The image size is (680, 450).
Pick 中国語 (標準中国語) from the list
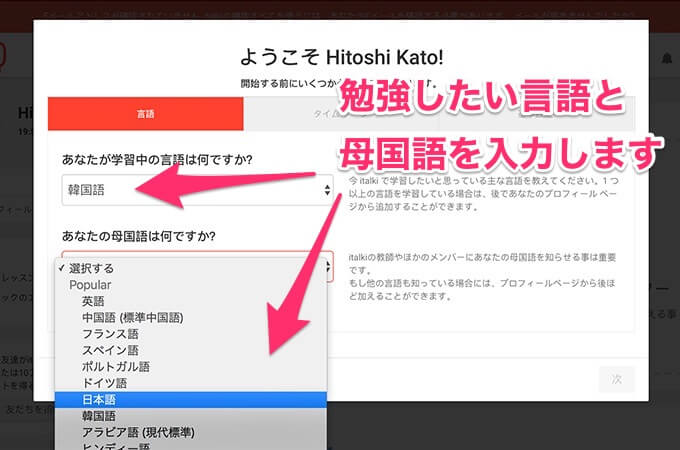pyautogui.click(x=191, y=318)
